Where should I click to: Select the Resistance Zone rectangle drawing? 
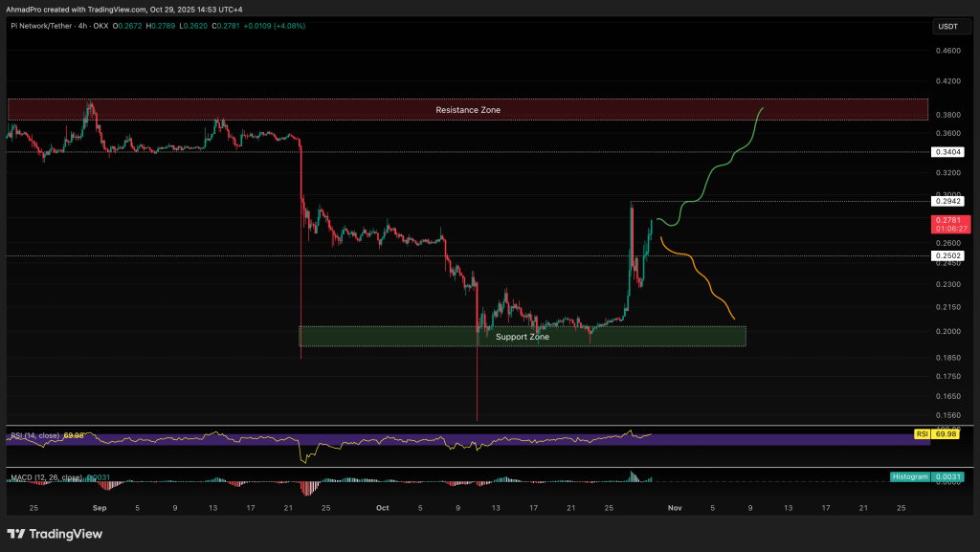[467, 110]
